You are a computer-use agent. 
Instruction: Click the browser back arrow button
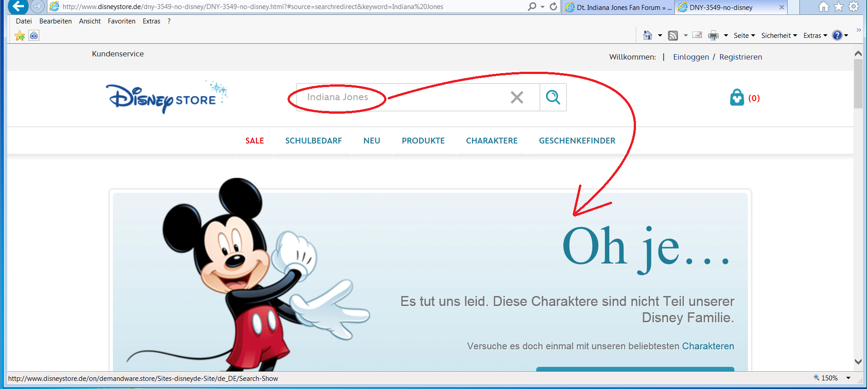(x=18, y=6)
